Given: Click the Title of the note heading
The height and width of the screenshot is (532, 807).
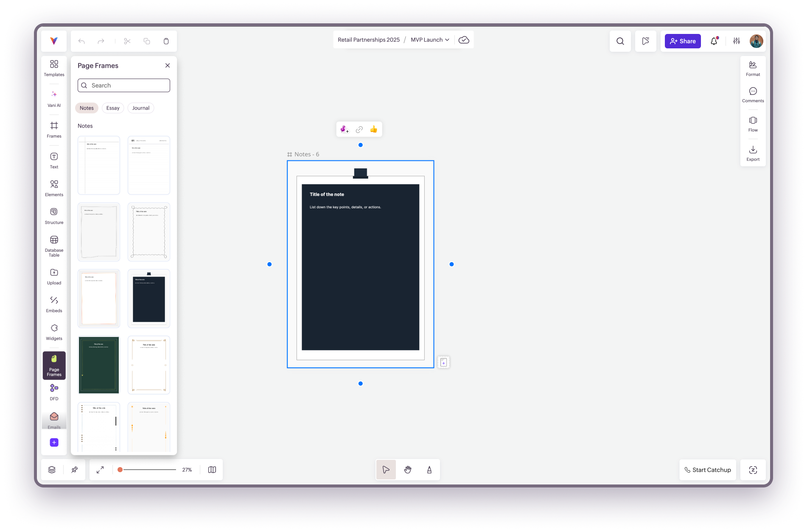Looking at the screenshot, I should click(327, 194).
